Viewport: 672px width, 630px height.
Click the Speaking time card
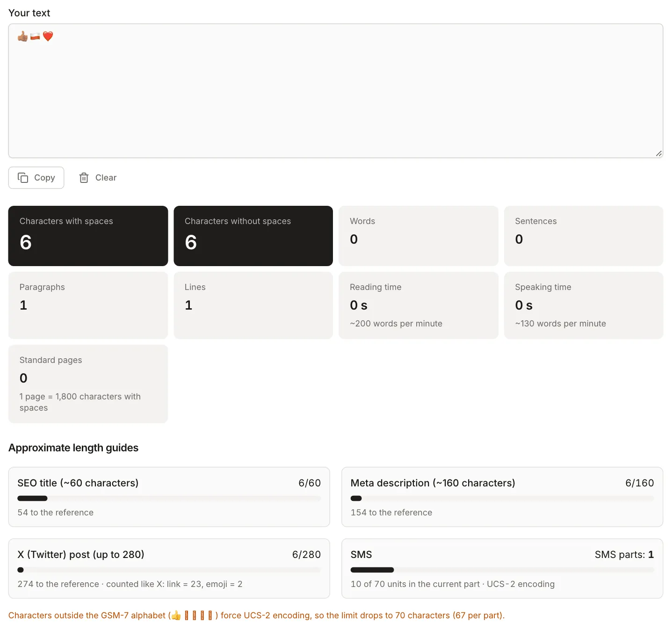(584, 305)
